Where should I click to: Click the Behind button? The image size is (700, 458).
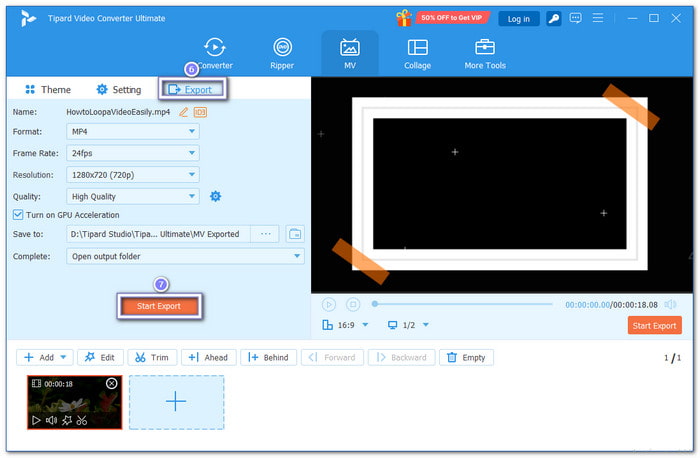point(268,358)
